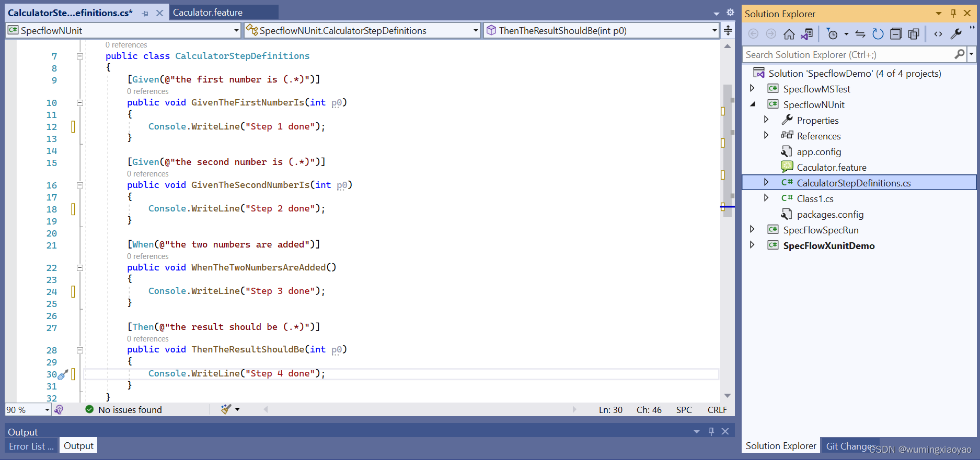The width and height of the screenshot is (980, 460).
Task: Sync with Active Document in Solution Explorer
Action: pyautogui.click(x=860, y=34)
